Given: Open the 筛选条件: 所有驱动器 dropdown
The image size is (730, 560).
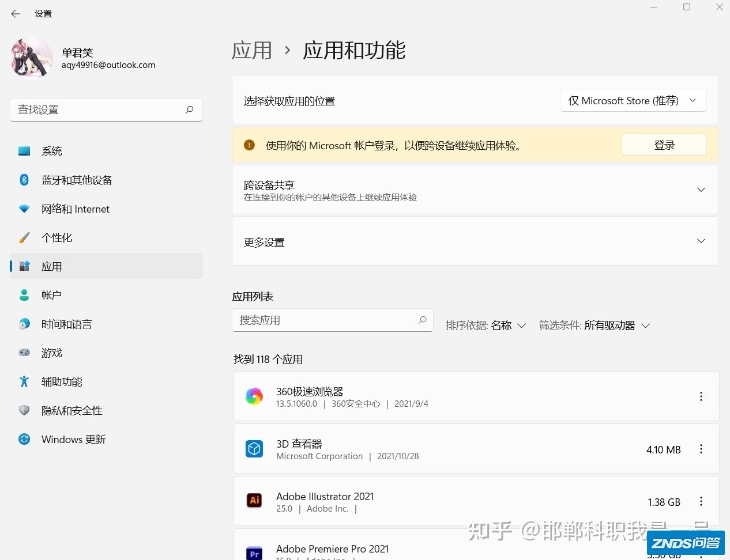Looking at the screenshot, I should pyautogui.click(x=594, y=326).
